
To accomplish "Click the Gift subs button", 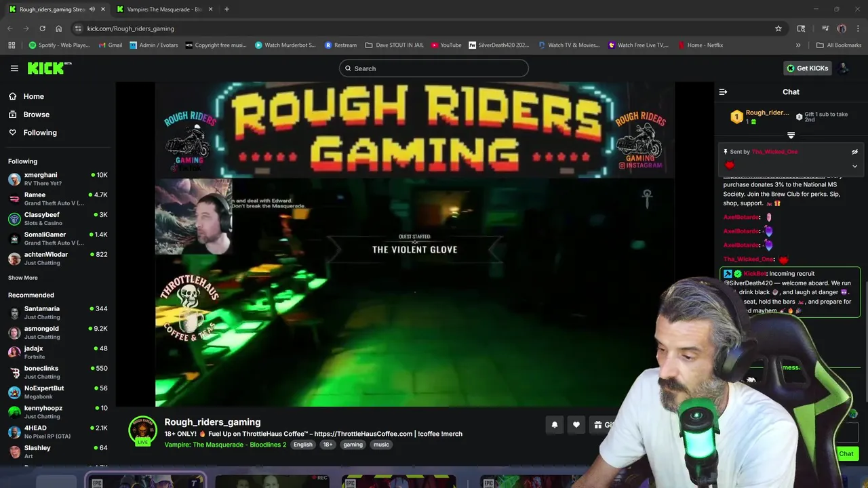I will pos(604,425).
